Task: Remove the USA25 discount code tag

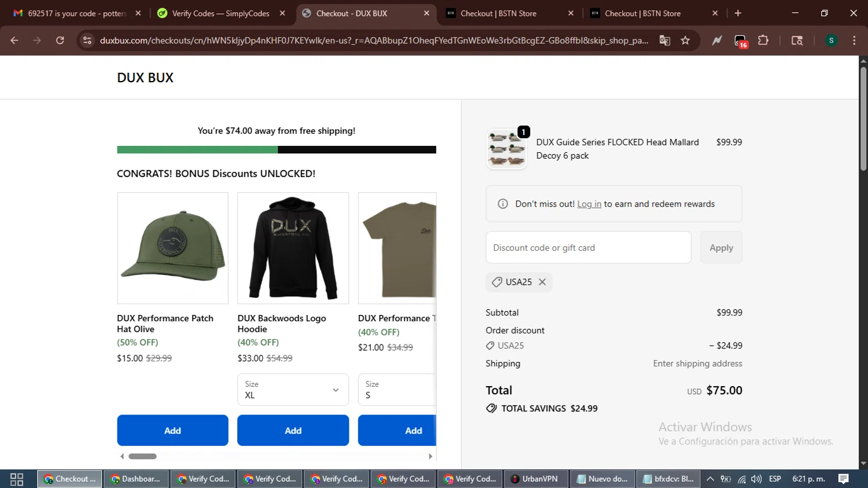Action: [x=542, y=282]
